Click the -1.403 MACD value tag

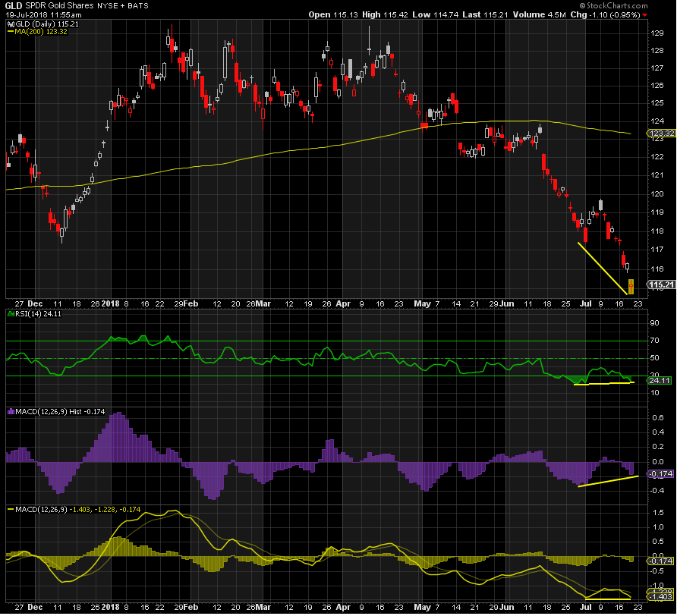[x=662, y=597]
